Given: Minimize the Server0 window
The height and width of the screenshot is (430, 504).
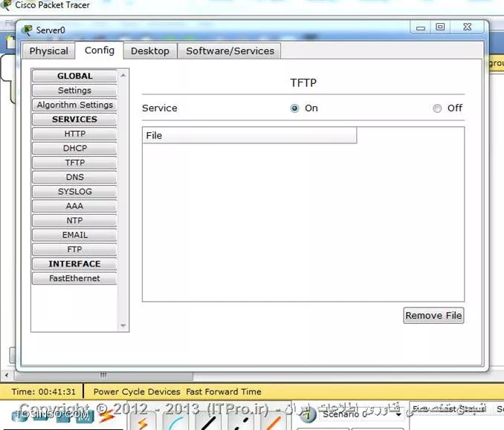Looking at the screenshot, I should coord(421,28).
